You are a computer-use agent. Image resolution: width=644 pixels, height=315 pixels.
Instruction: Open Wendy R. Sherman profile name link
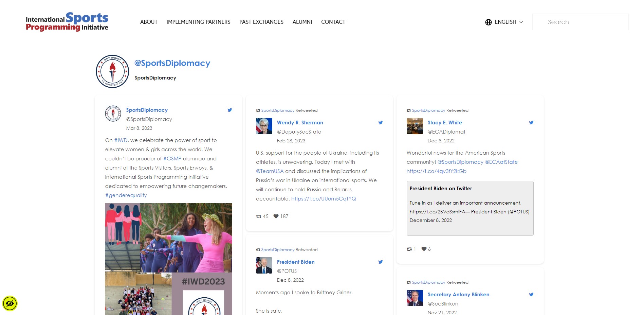pos(300,123)
